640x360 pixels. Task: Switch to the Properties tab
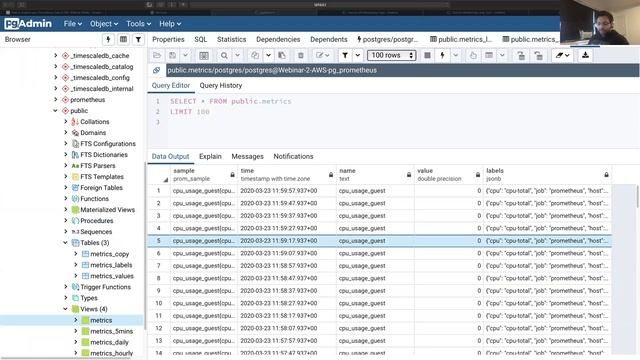168,39
